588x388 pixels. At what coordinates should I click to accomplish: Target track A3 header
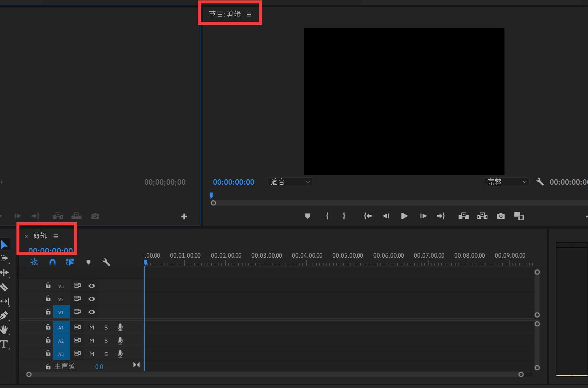pyautogui.click(x=61, y=354)
